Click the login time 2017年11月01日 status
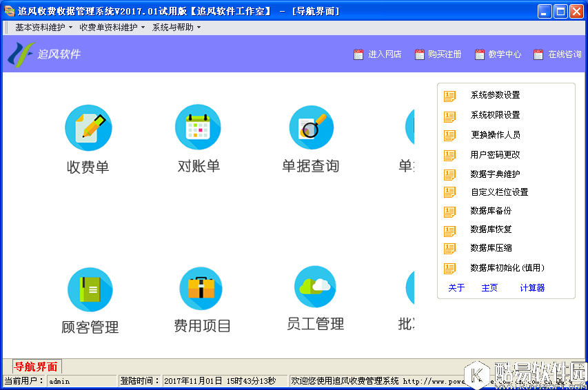The image size is (588, 390). click(x=225, y=381)
